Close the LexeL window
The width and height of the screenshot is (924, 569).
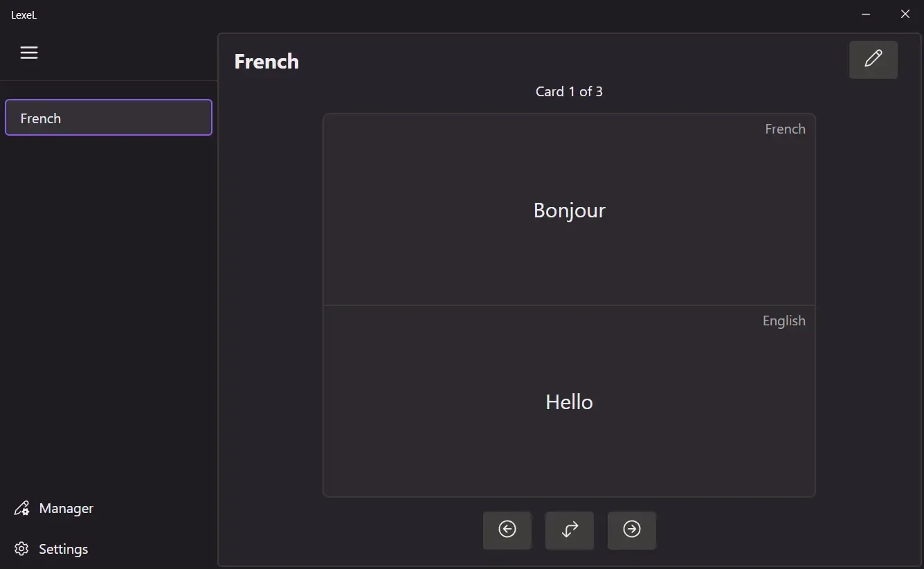[x=905, y=14]
